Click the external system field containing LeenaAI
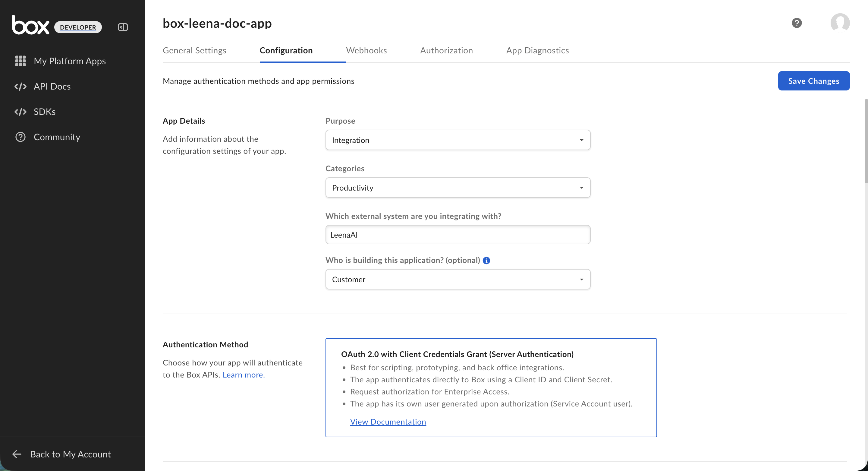This screenshot has width=868, height=471. tap(458, 235)
